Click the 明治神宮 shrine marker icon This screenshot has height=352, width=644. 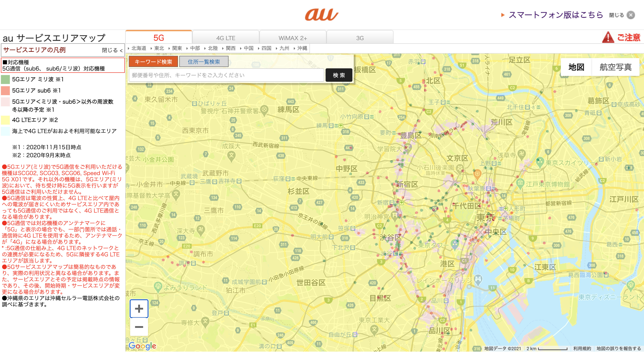[x=394, y=216]
